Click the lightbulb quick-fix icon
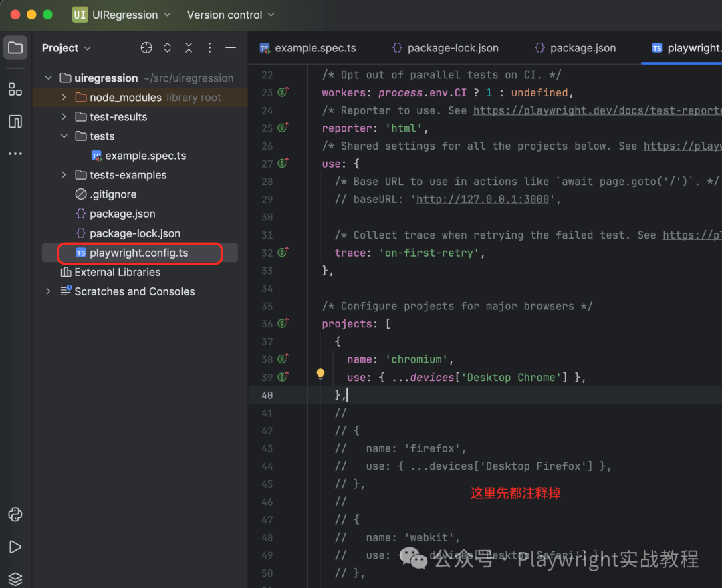Image resolution: width=722 pixels, height=588 pixels. [320, 374]
